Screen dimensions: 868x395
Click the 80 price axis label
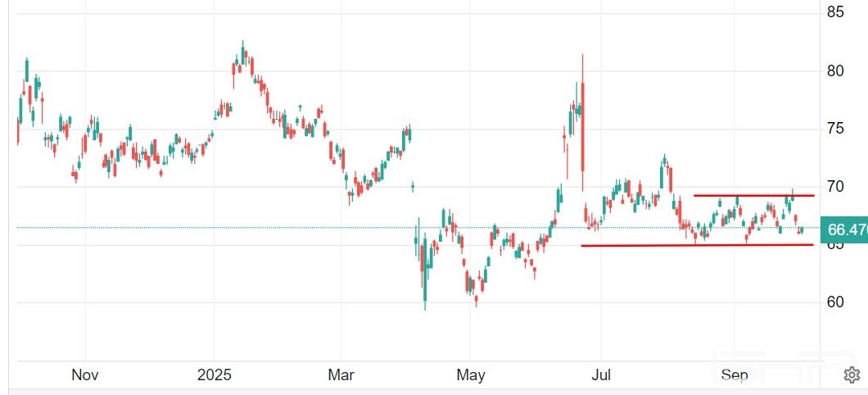pos(835,71)
